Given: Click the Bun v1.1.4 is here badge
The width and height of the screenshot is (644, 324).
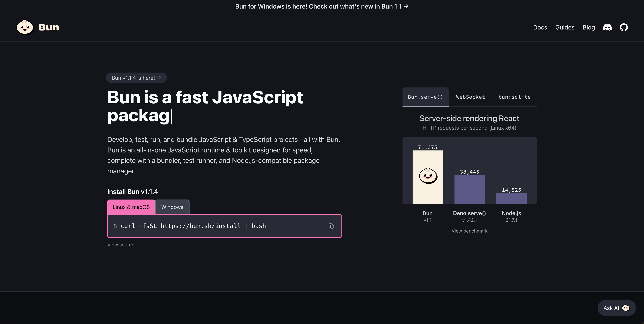Looking at the screenshot, I should click(x=136, y=78).
